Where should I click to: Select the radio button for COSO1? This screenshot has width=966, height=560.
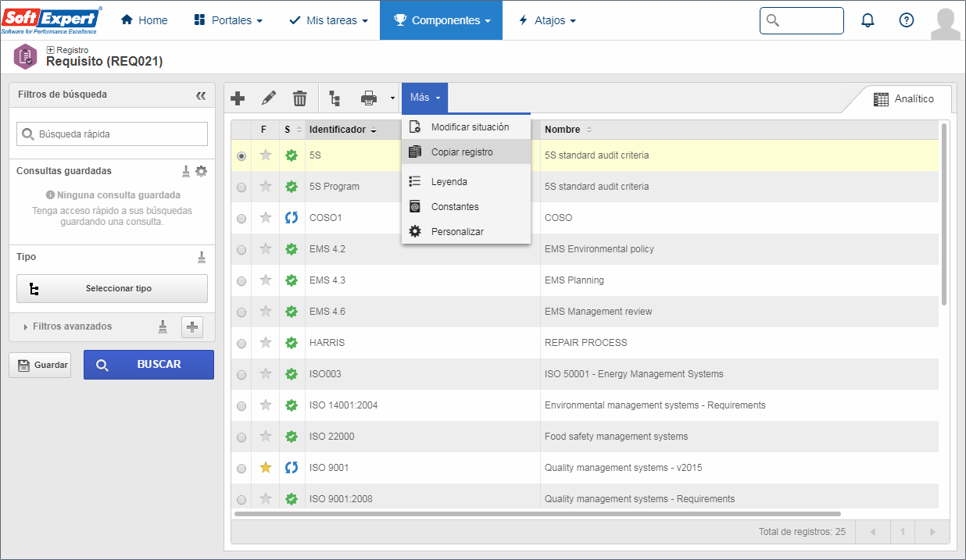[241, 219]
